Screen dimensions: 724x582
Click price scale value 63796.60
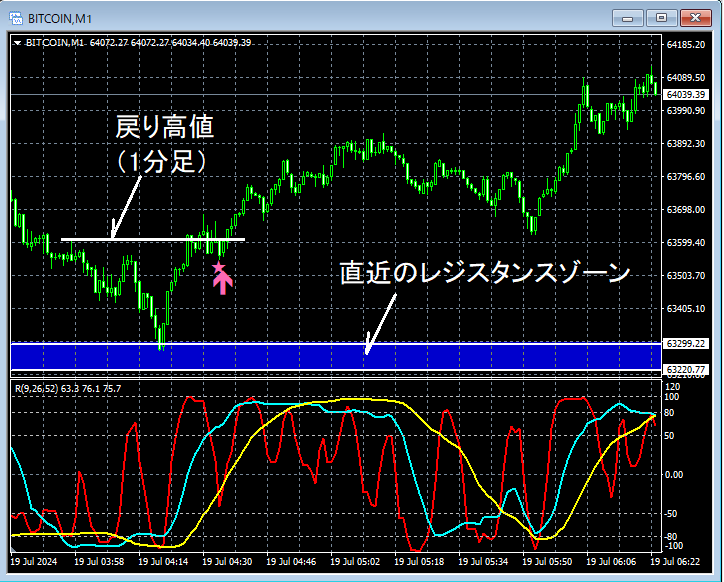pos(686,177)
